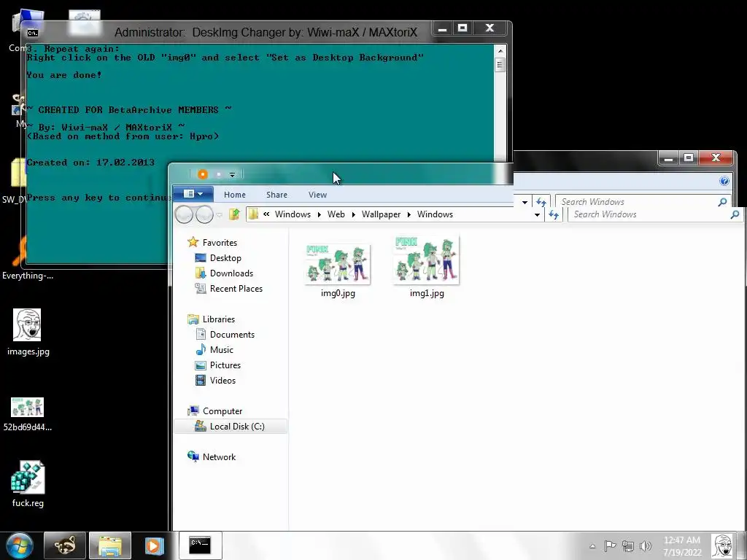Click front search magnifier icon
Screen dimensions: 747x560
click(735, 214)
